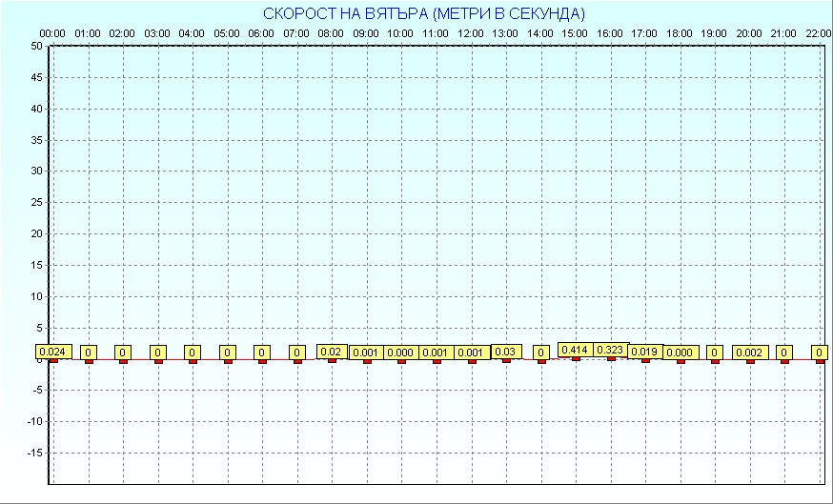Click the 0 data label above 03:00 marker
Image resolution: width=833 pixels, height=504 pixels.
(158, 353)
